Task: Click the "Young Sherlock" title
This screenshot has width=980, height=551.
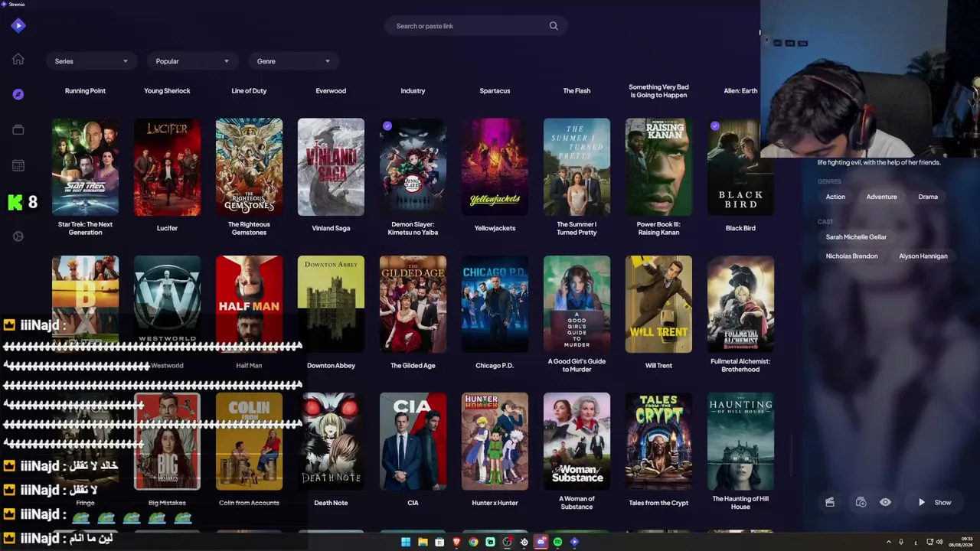Action: [167, 91]
